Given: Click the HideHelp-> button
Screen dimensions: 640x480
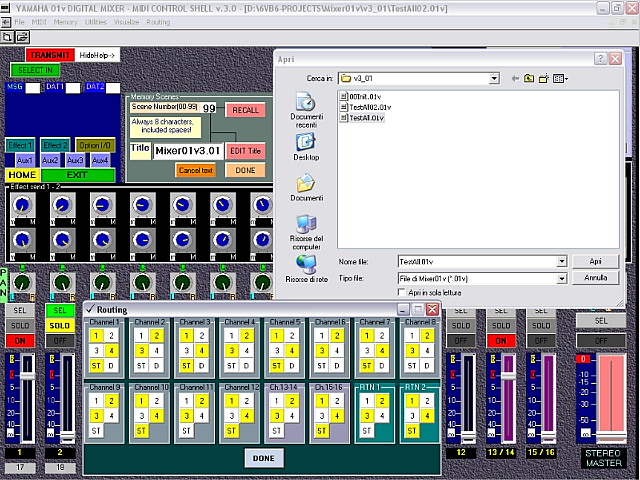Looking at the screenshot, I should tap(97, 55).
